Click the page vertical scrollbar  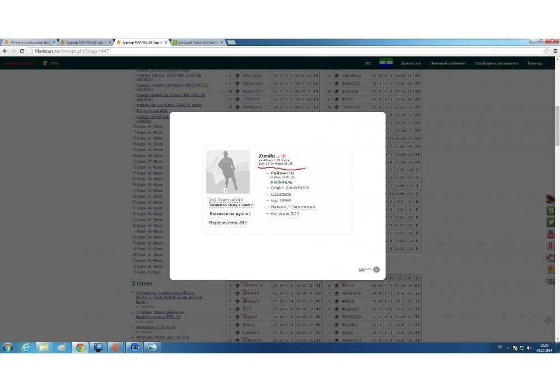coord(557,125)
